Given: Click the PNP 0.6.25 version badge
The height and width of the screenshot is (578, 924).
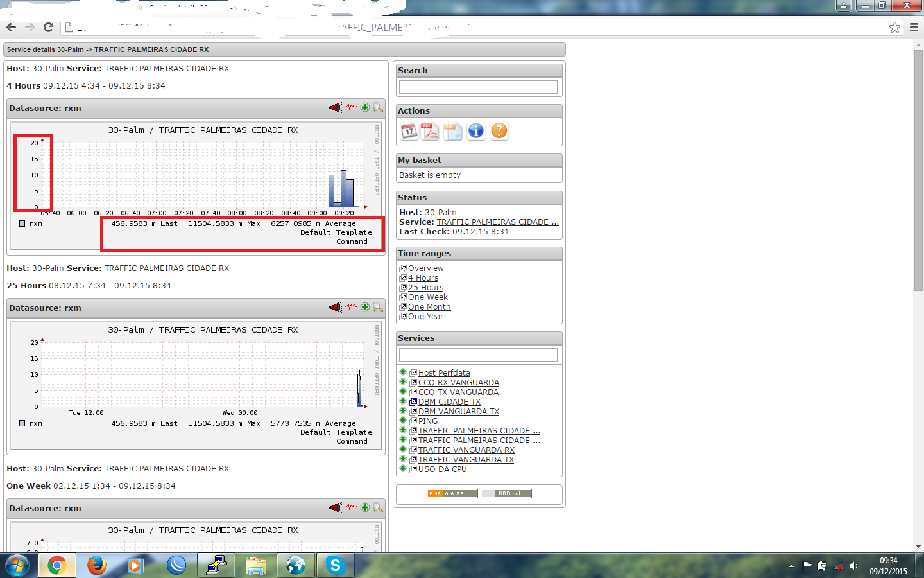Looking at the screenshot, I should click(x=452, y=494).
